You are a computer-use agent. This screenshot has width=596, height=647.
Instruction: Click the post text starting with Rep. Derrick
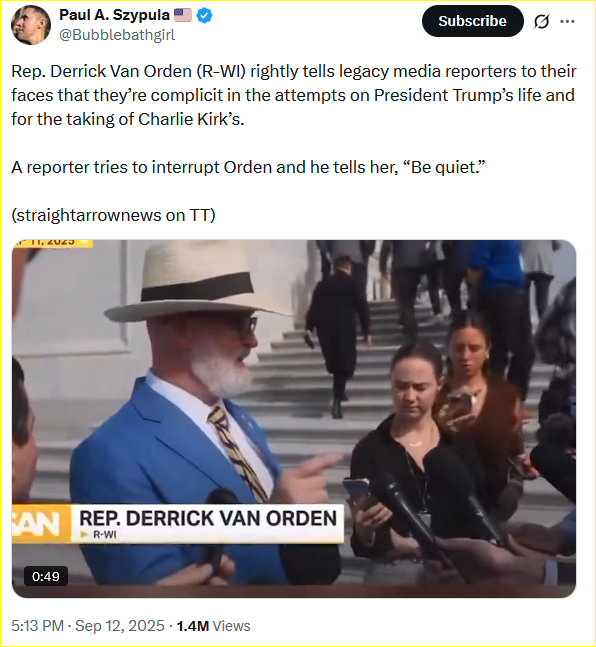[293, 95]
